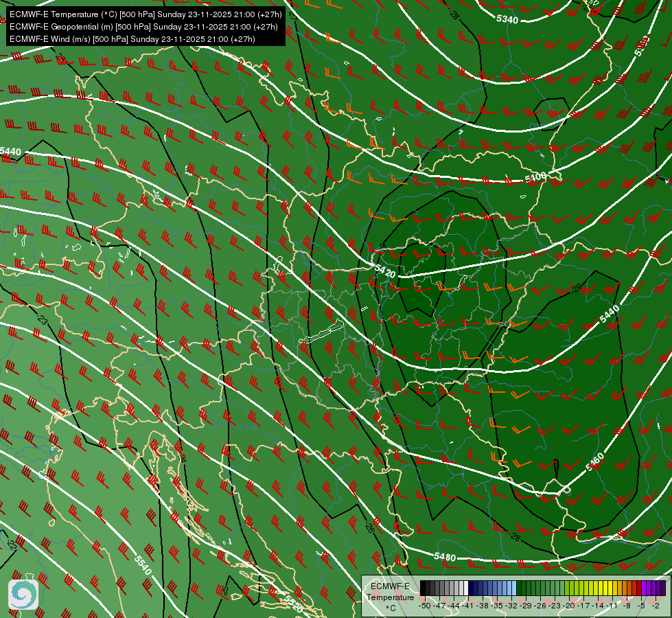
Task: Click the -23 isotherm label on the map
Action: pyautogui.click(x=43, y=319)
